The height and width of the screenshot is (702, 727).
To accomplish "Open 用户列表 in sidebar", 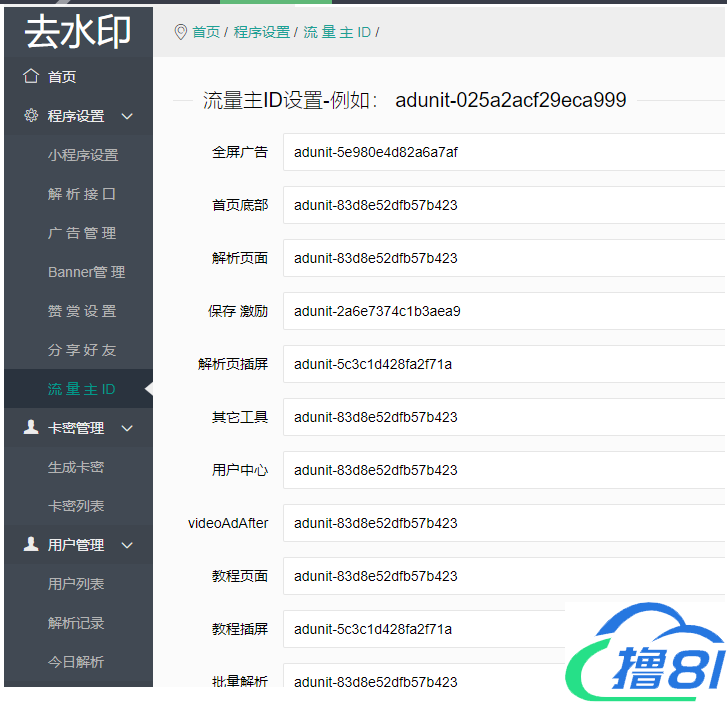I will coord(76,584).
